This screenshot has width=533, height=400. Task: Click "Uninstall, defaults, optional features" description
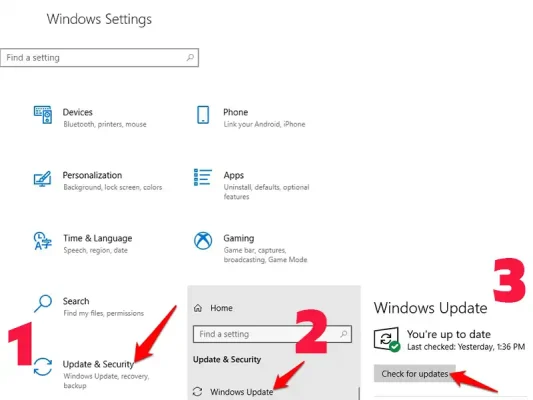266,192
